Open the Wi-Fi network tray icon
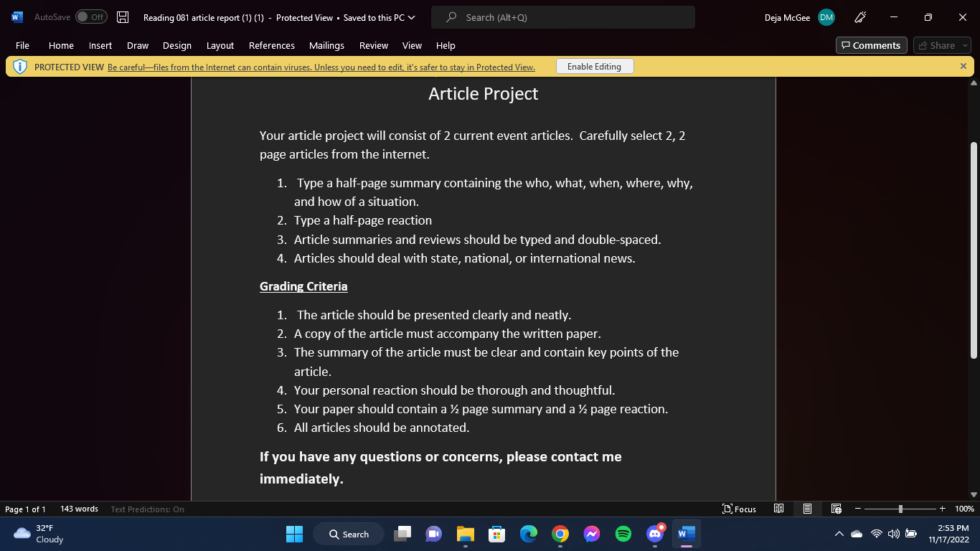 (876, 534)
